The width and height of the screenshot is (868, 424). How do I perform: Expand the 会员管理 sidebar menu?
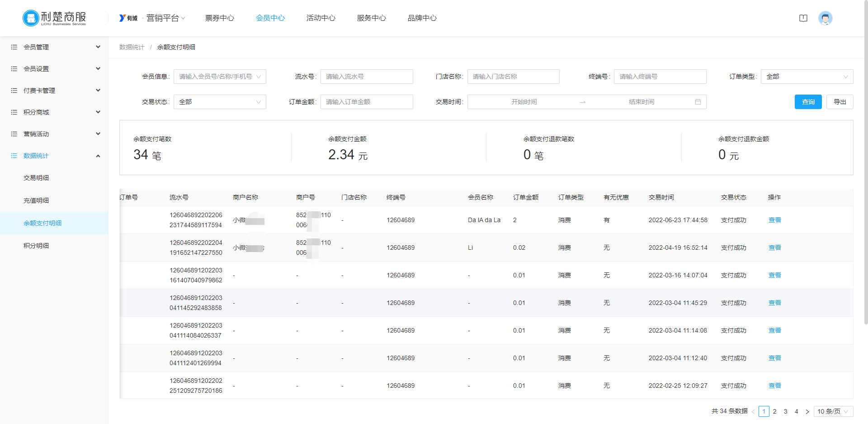pos(54,47)
